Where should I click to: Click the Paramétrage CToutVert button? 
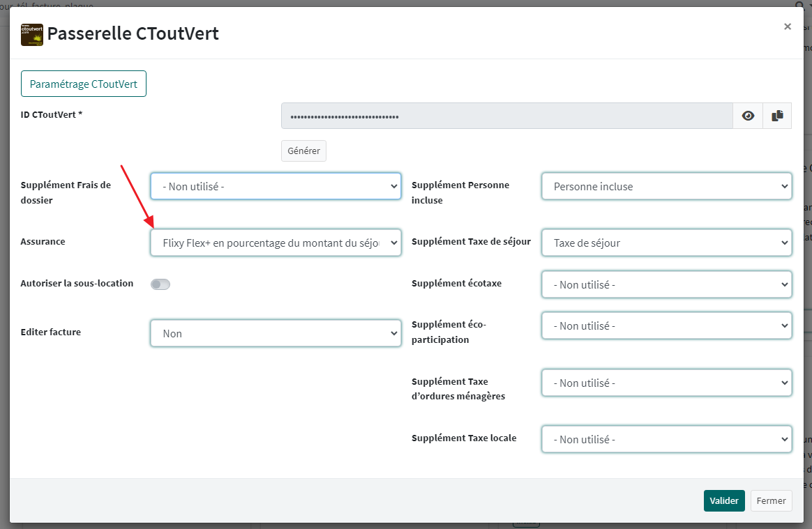coord(84,84)
